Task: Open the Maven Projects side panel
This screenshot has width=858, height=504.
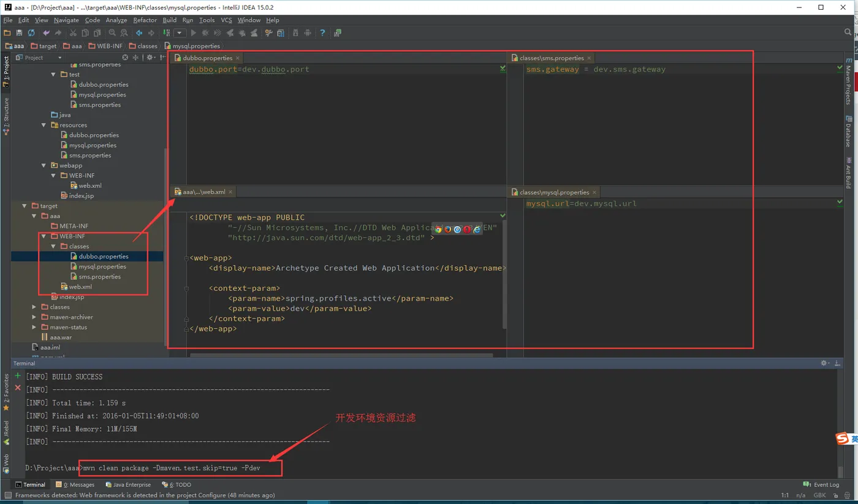Action: coord(849,80)
